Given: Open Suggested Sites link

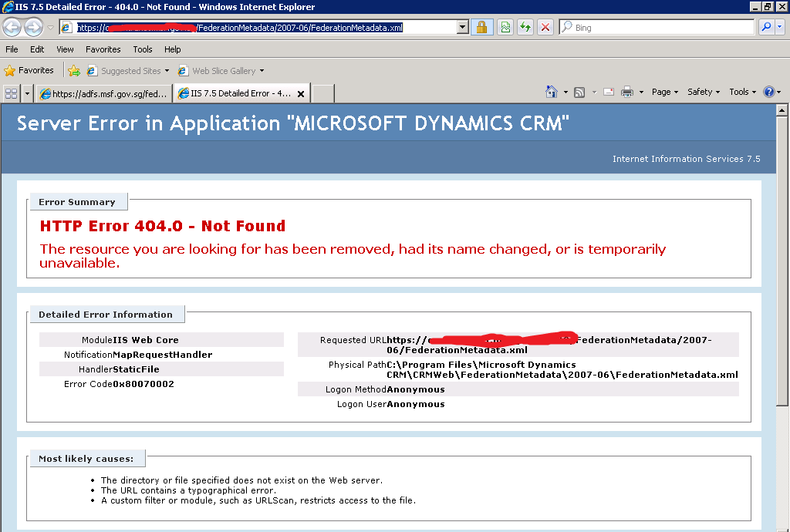Looking at the screenshot, I should tap(128, 70).
